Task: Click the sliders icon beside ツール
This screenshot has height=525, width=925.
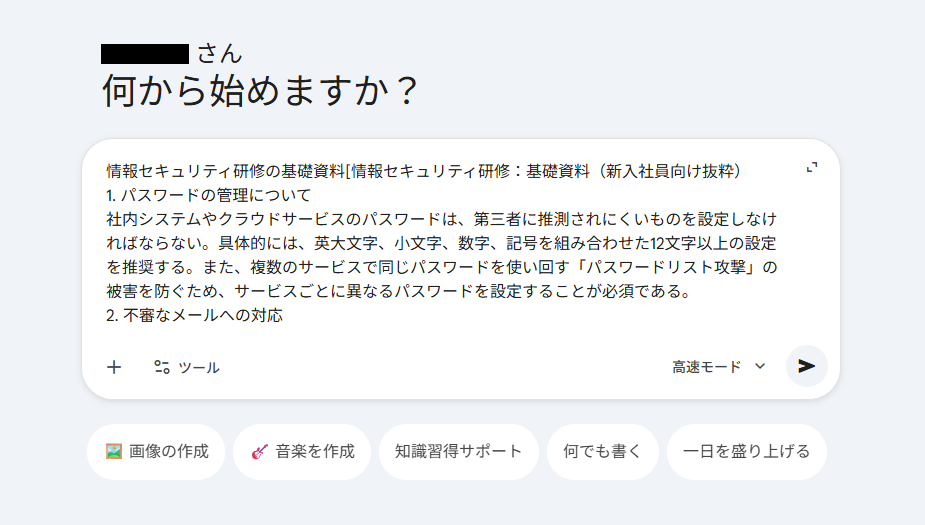Action: pos(162,367)
